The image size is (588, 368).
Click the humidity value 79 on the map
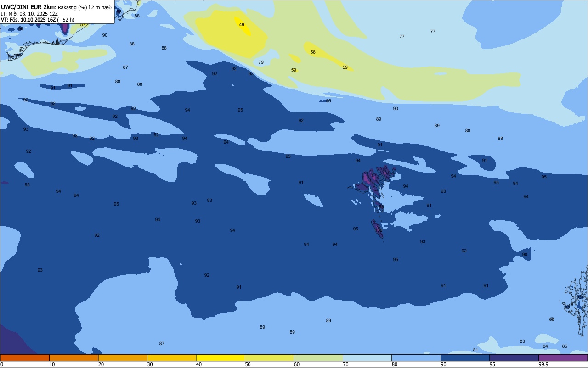click(x=261, y=62)
